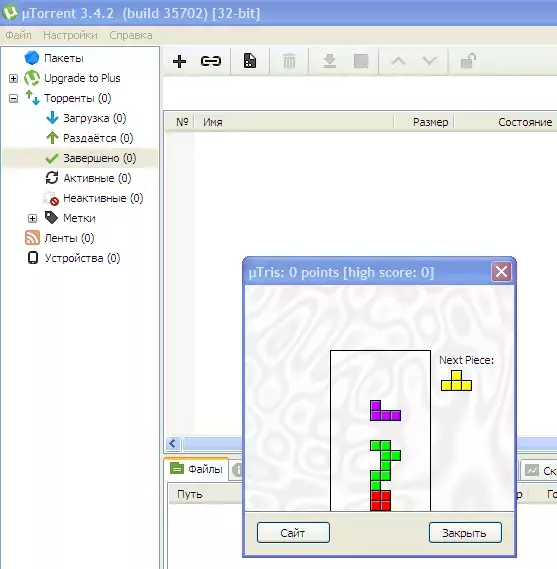Select Неактивные (0) filter
Image resolution: width=557 pixels, height=569 pixels.
(103, 198)
